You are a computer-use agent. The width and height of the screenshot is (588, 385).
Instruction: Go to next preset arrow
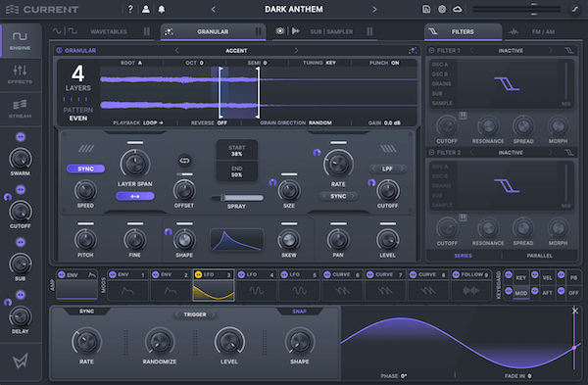[x=374, y=9]
